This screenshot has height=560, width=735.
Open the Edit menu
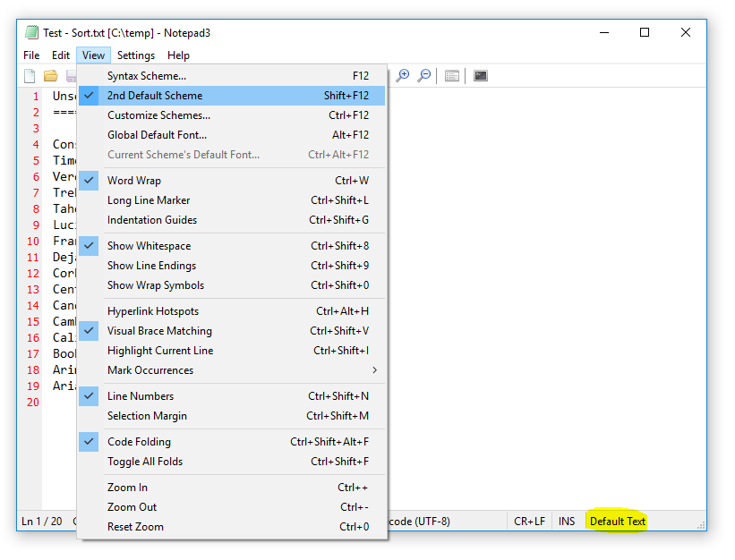tap(61, 55)
